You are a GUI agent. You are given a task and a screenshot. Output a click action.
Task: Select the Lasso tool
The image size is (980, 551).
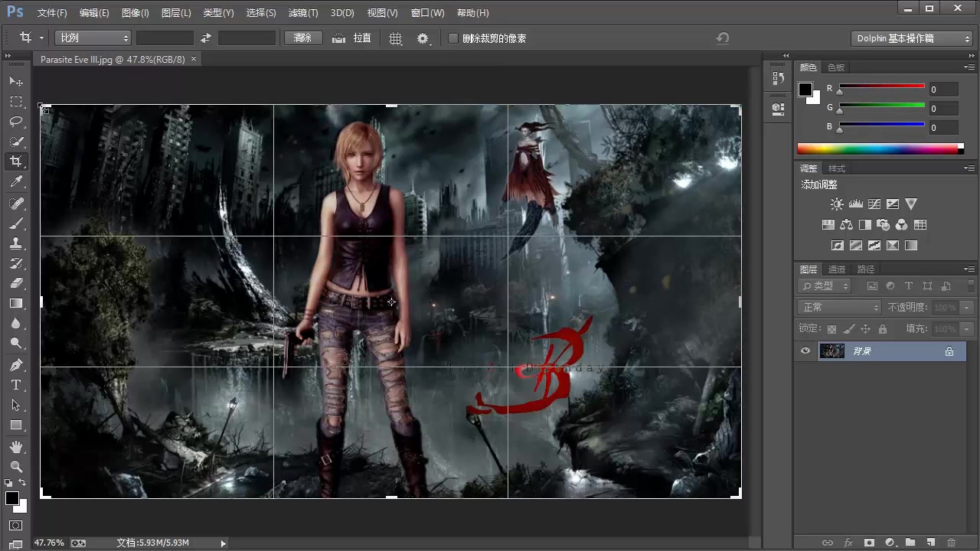click(x=15, y=122)
